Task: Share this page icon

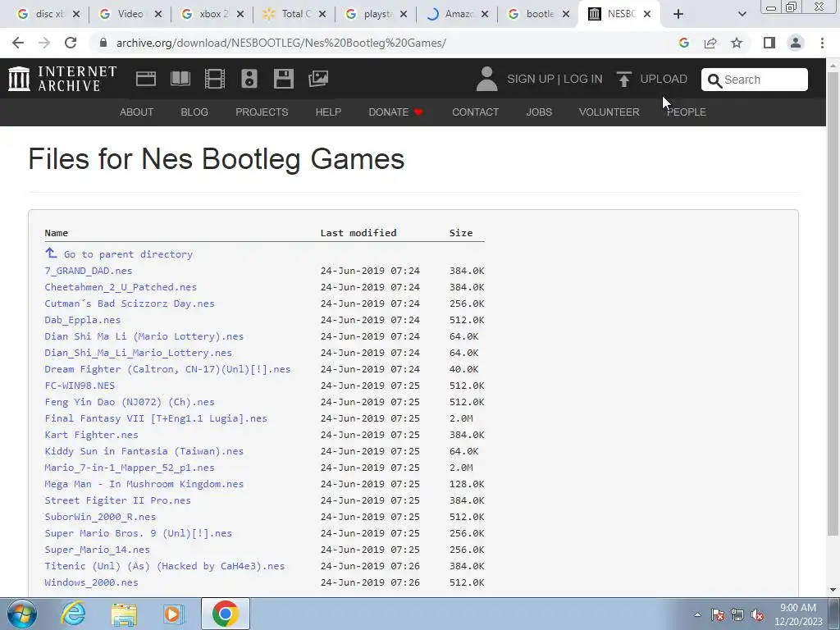Action: [x=710, y=43]
